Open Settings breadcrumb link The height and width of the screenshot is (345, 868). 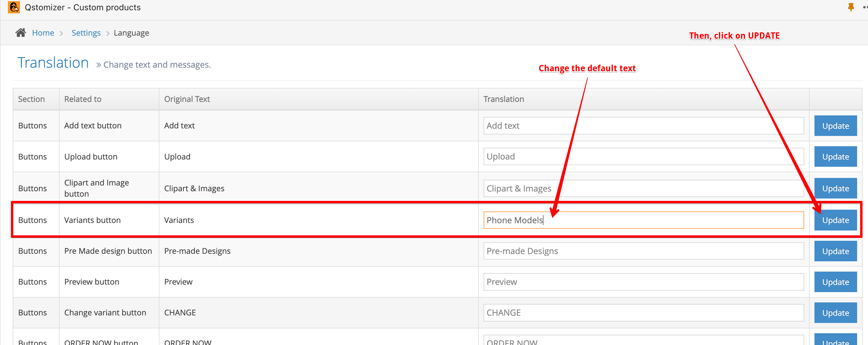[86, 33]
